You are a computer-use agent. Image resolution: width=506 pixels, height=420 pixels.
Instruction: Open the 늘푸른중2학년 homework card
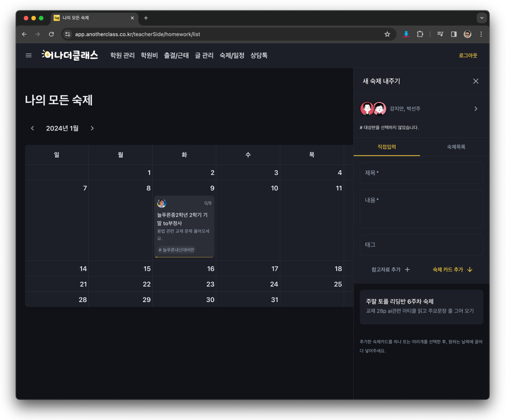[184, 226]
